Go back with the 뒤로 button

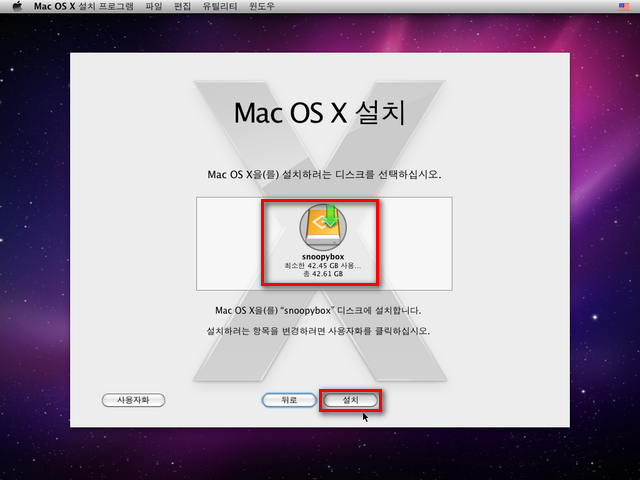289,400
